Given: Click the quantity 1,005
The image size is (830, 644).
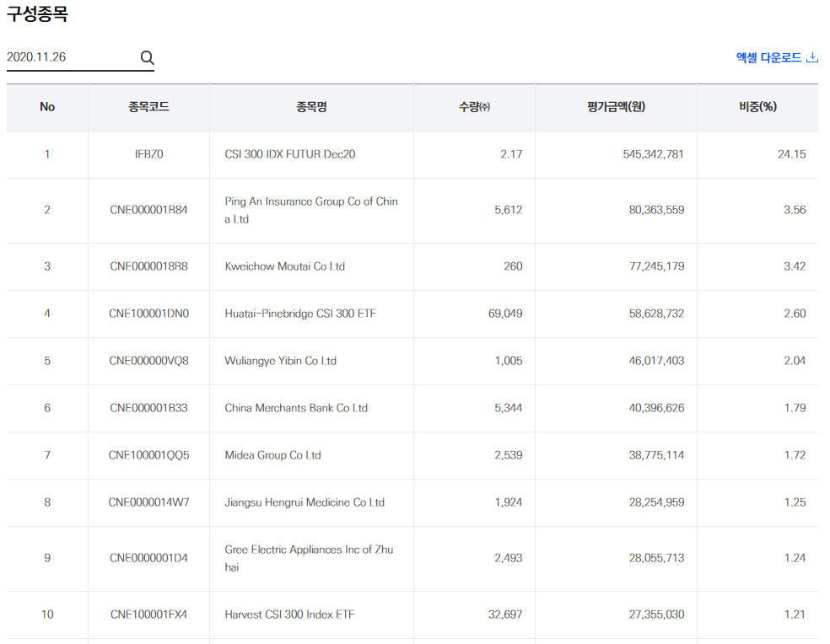Looking at the screenshot, I should pos(508,361).
